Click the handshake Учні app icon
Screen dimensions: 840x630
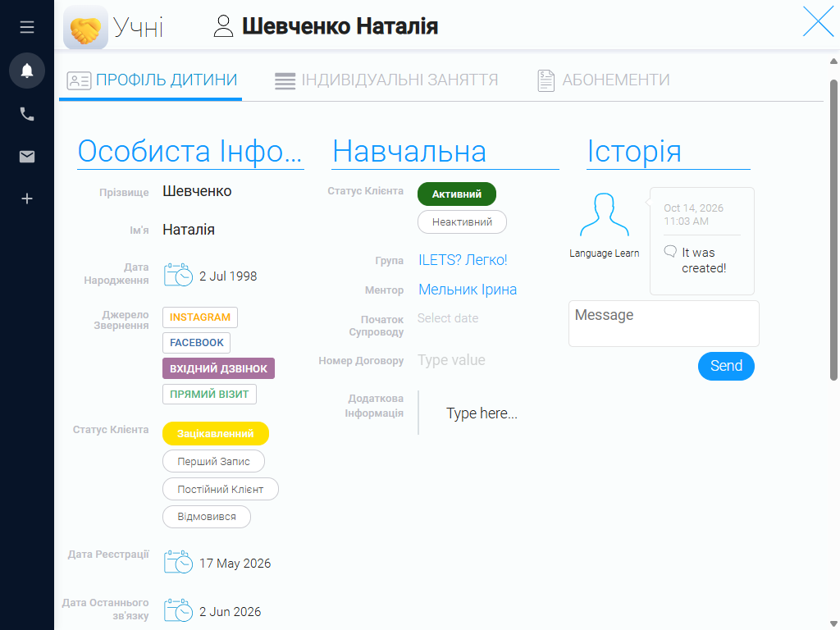pos(85,28)
